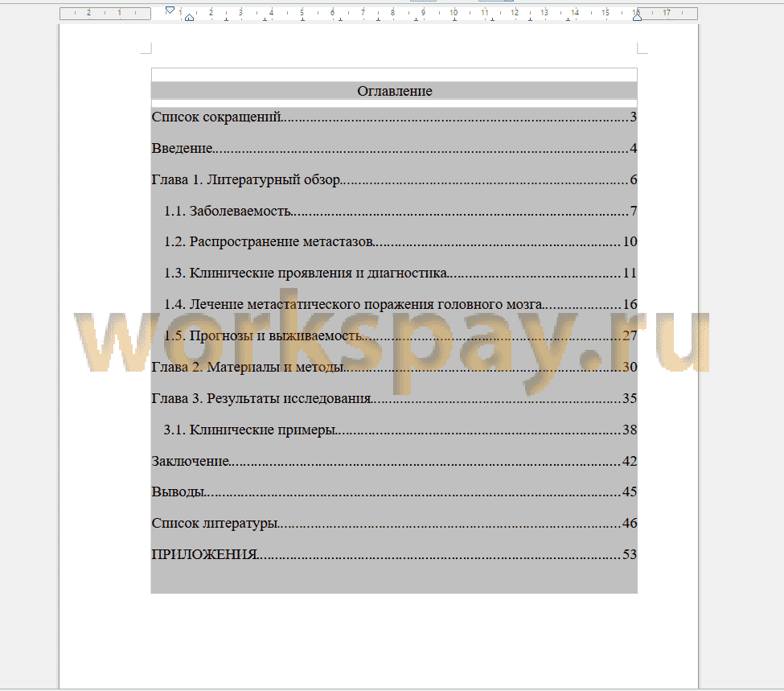This screenshot has width=784, height=691.
Task: Click page number 27 for Прогнозы
Action: coord(630,335)
